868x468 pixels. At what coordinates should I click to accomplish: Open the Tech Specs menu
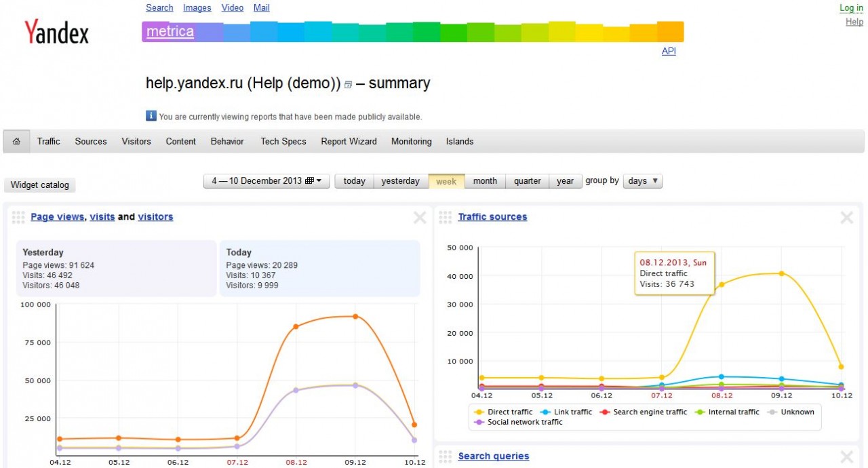pyautogui.click(x=283, y=142)
